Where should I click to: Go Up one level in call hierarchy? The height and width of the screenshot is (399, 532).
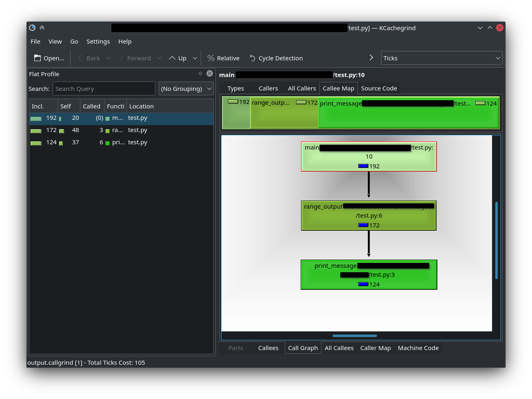coord(177,58)
